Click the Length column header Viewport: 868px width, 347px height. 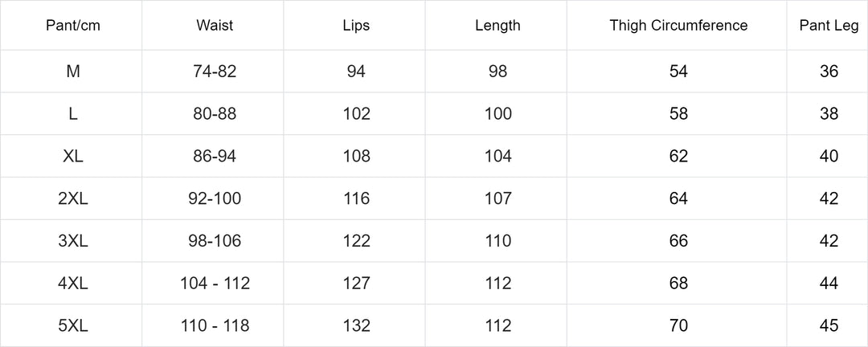(497, 26)
